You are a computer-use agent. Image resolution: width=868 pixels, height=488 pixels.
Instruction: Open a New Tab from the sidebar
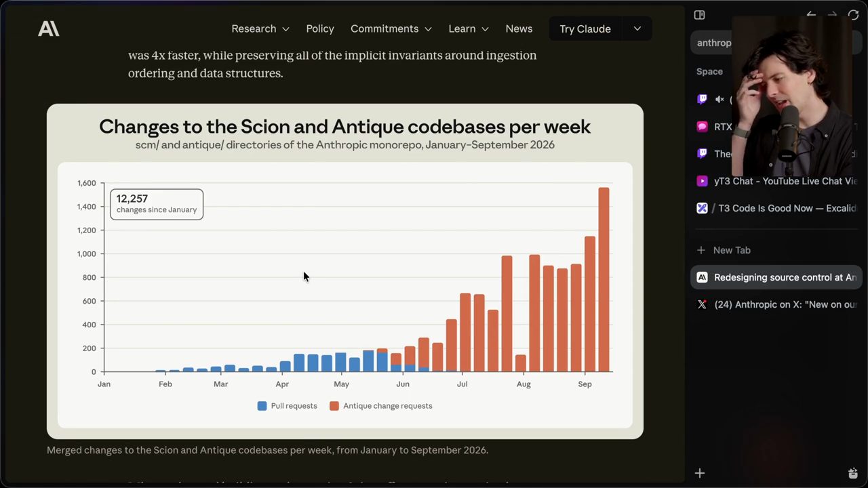click(x=776, y=250)
